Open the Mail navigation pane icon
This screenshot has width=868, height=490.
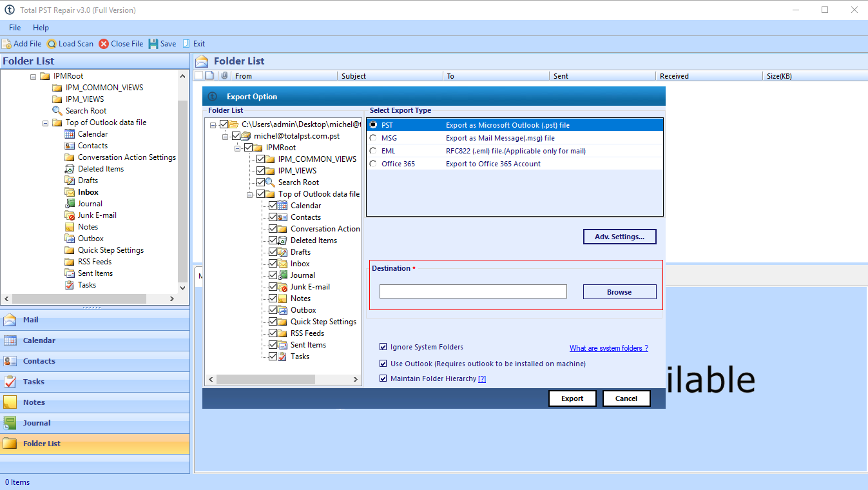pyautogui.click(x=10, y=320)
